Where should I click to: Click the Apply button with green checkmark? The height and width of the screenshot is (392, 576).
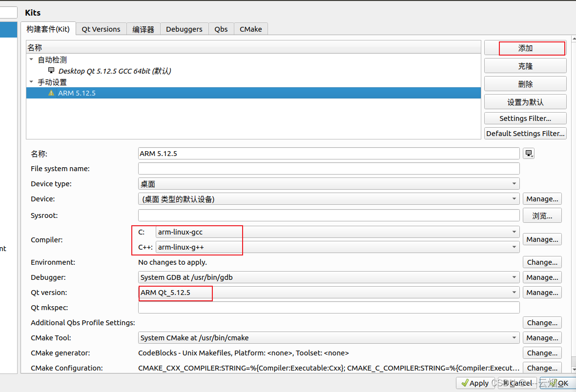point(474,383)
